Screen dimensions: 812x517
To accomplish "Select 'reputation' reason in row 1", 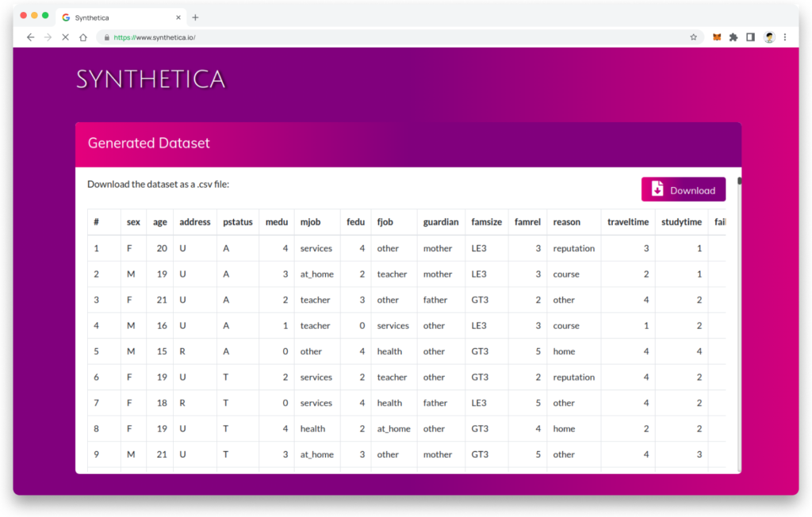I will click(x=574, y=249).
